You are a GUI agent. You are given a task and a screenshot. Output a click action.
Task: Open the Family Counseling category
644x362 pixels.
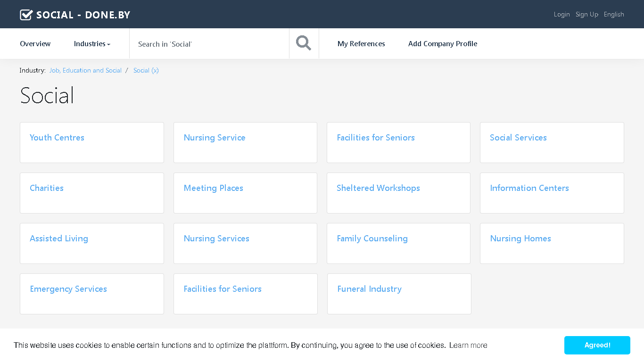[x=398, y=244]
